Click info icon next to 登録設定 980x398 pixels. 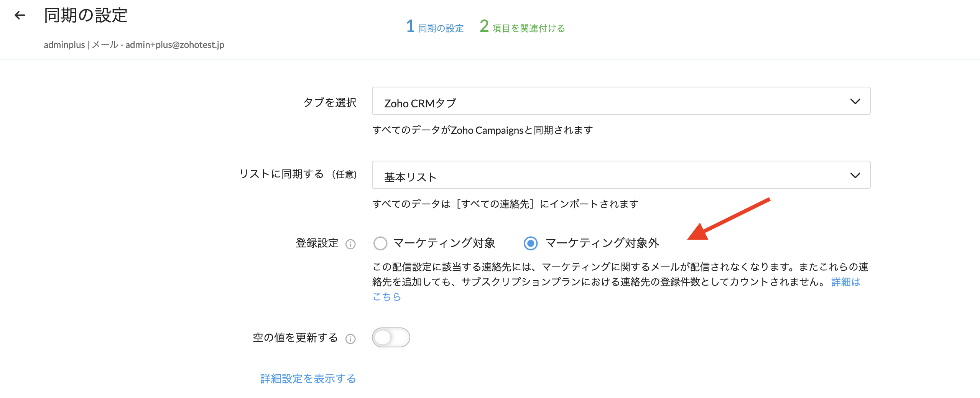click(350, 244)
